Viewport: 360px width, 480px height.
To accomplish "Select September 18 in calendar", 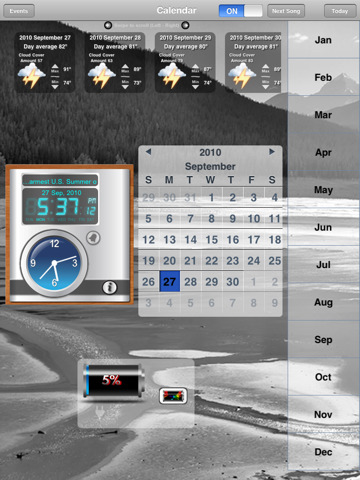I will [x=274, y=239].
